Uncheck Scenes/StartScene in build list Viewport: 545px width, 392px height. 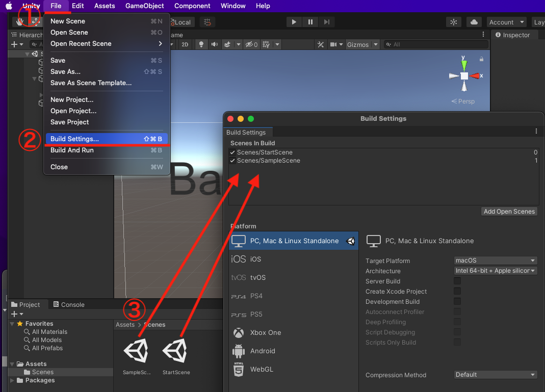tap(232, 152)
